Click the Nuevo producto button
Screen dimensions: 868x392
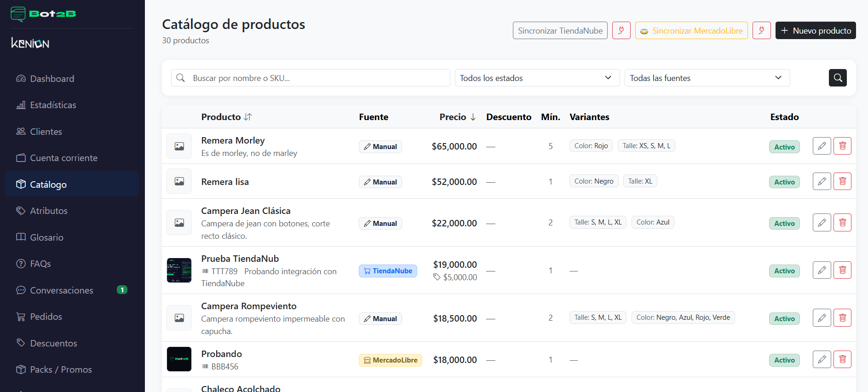coord(816,30)
